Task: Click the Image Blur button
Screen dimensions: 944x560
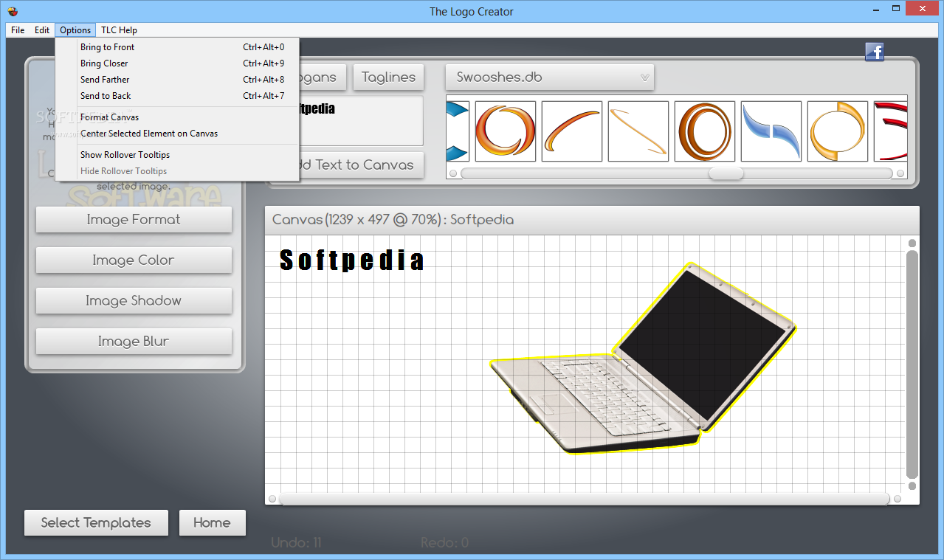Action: click(x=134, y=342)
